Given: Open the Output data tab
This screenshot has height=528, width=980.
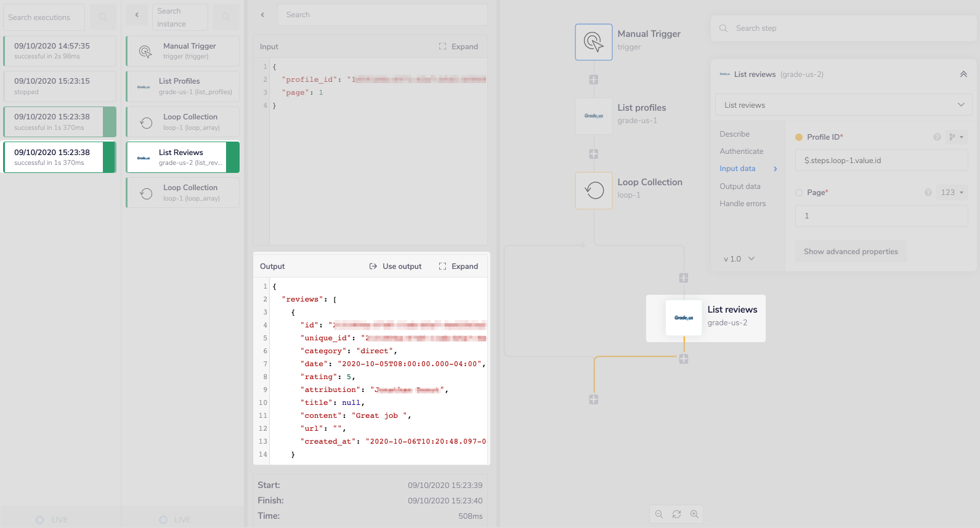Looking at the screenshot, I should click(740, 186).
